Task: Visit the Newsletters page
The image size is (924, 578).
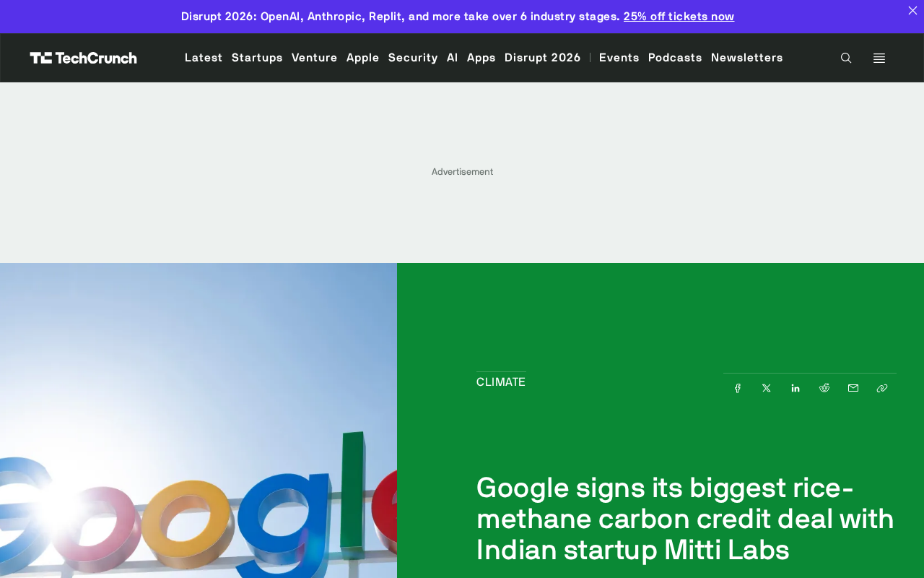Action: point(747,58)
